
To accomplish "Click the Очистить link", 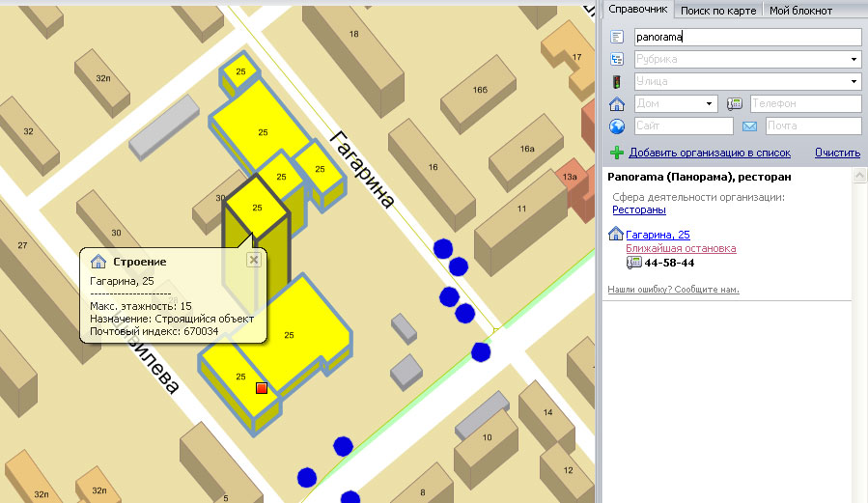I will click(x=837, y=153).
